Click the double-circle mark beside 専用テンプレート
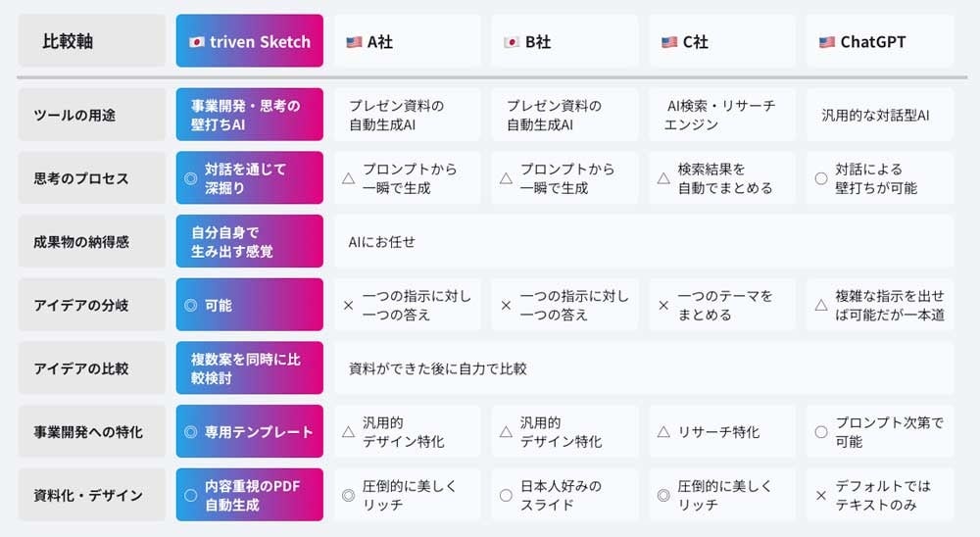The image size is (980, 537). (x=190, y=432)
